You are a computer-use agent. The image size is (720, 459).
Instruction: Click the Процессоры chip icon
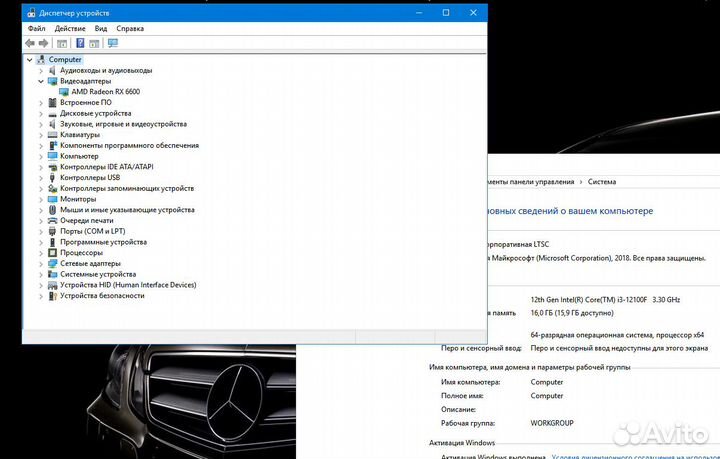52,252
